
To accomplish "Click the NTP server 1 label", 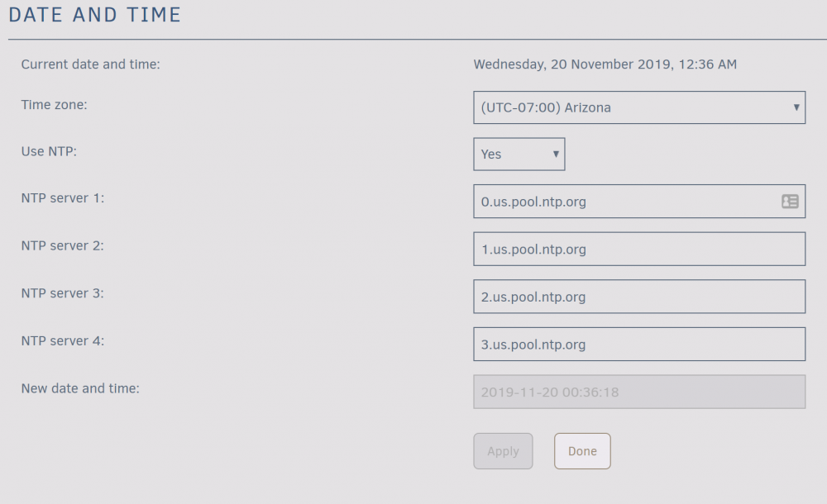I will coord(63,198).
